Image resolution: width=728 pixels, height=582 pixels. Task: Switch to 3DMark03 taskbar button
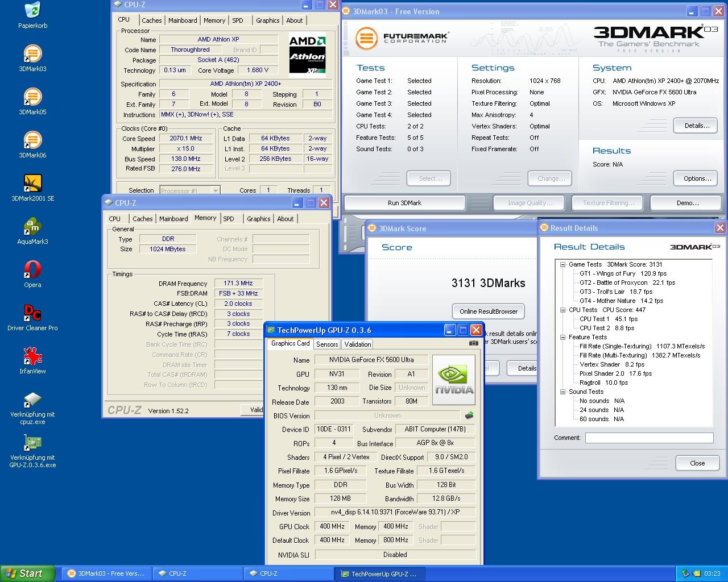click(106, 573)
